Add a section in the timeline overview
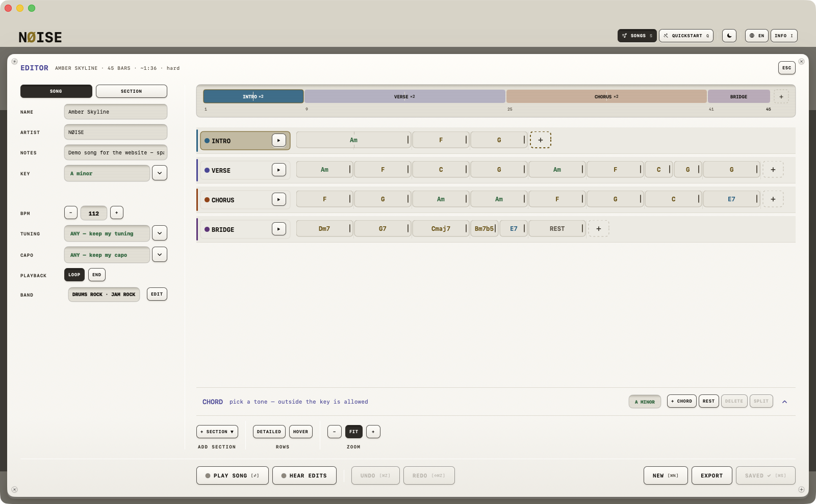 pos(781,96)
